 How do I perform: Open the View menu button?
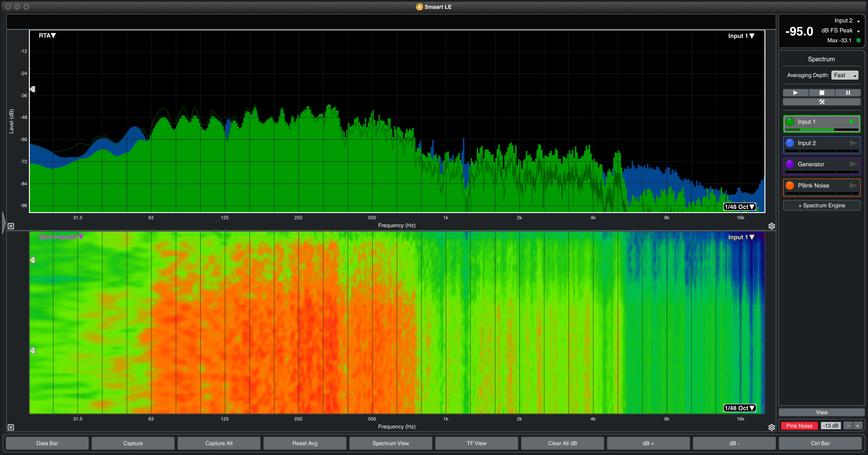click(x=822, y=412)
